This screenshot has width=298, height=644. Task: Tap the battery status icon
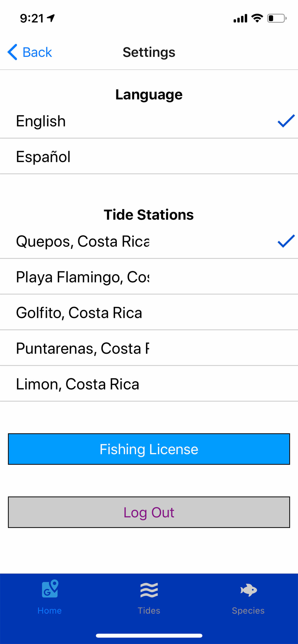(276, 18)
